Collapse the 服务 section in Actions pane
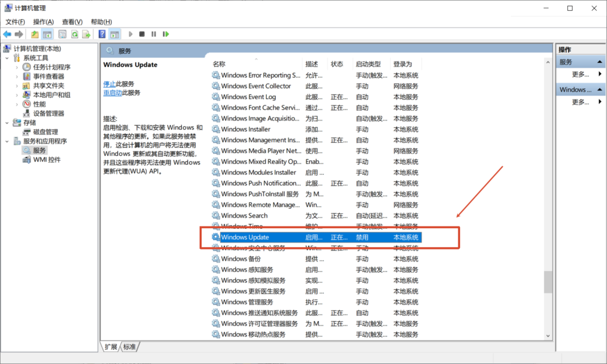The image size is (607, 364). tap(600, 62)
